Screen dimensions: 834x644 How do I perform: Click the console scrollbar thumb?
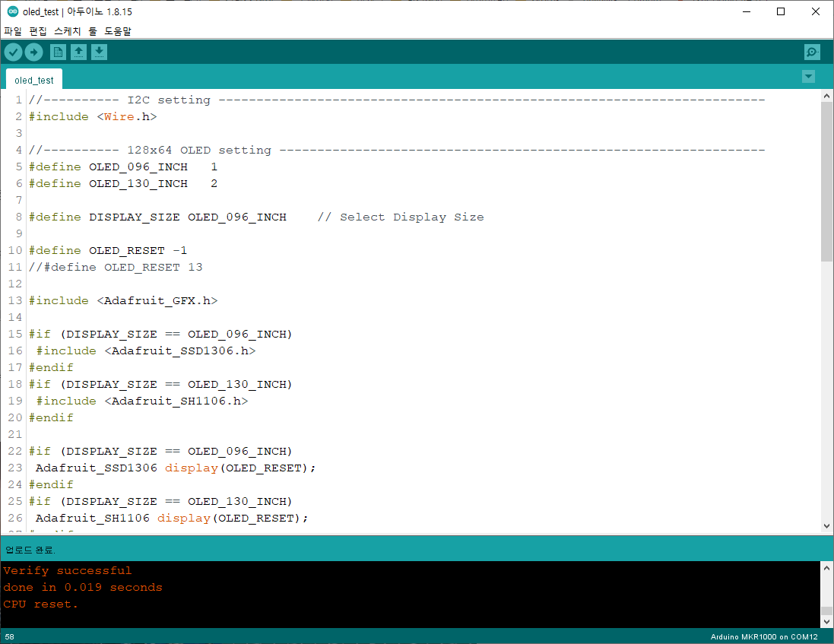coord(826,611)
